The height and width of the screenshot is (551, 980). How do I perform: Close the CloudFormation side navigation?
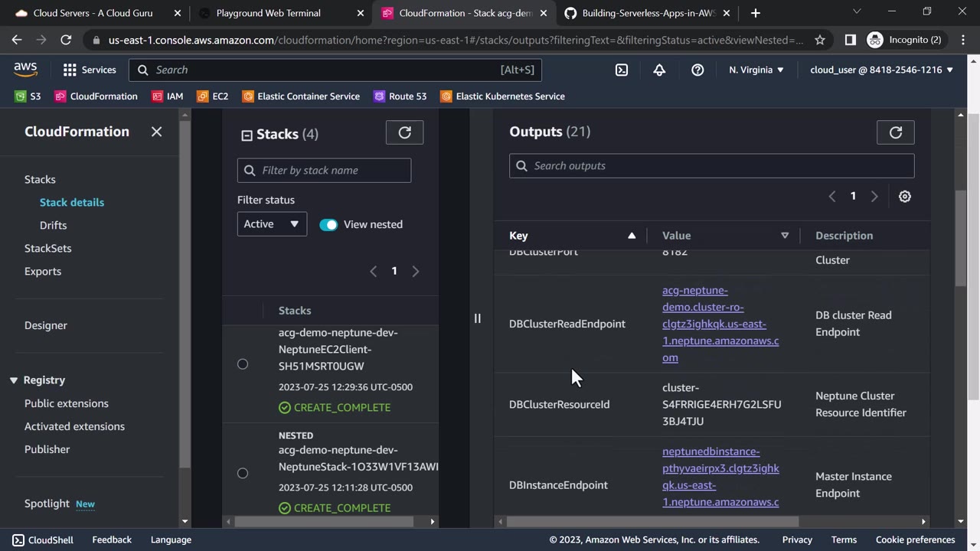click(156, 132)
